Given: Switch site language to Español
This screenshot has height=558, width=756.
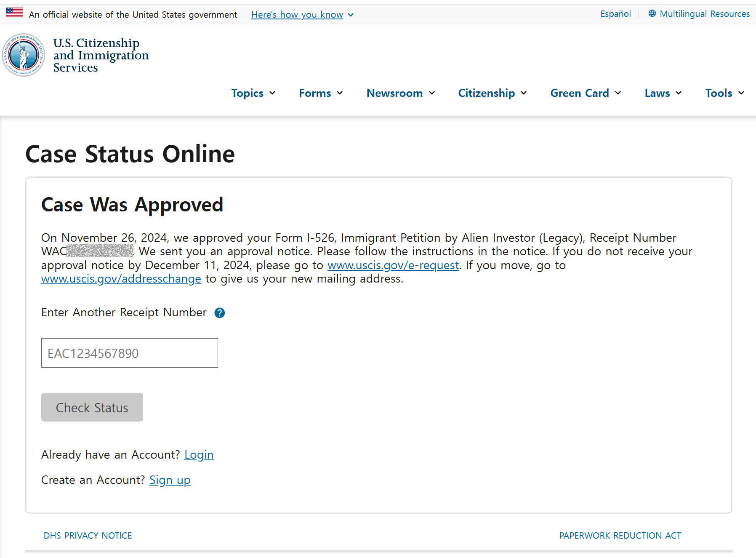Looking at the screenshot, I should [615, 14].
